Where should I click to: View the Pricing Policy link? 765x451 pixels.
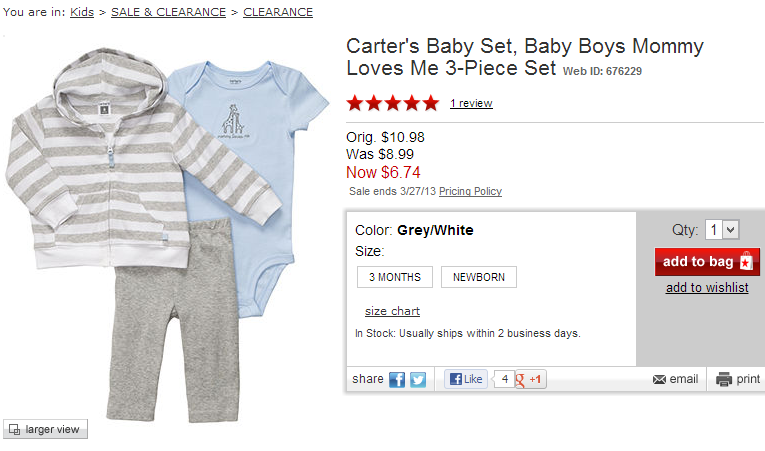[470, 191]
